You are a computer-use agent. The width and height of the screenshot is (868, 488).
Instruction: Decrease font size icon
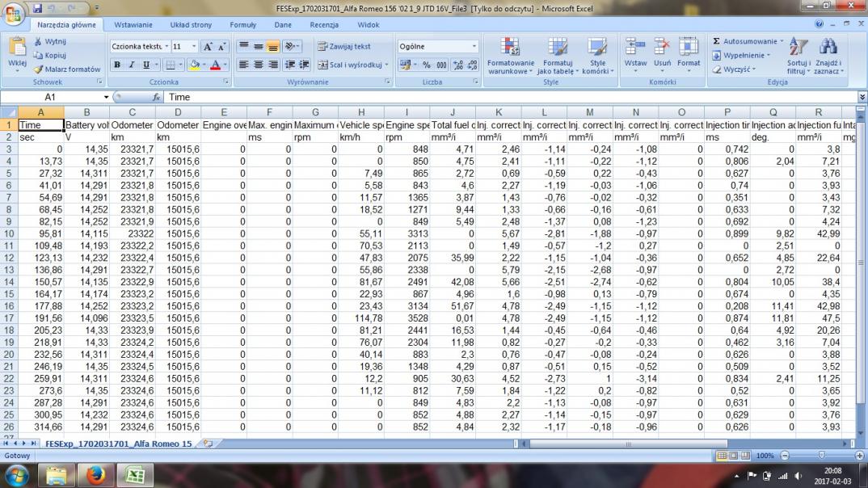[x=221, y=47]
